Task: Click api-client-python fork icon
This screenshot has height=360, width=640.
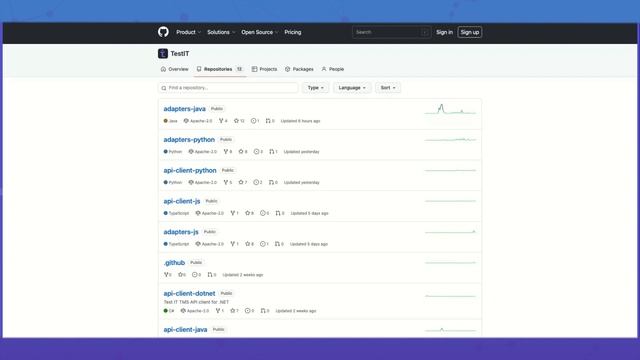Action: pyautogui.click(x=226, y=182)
